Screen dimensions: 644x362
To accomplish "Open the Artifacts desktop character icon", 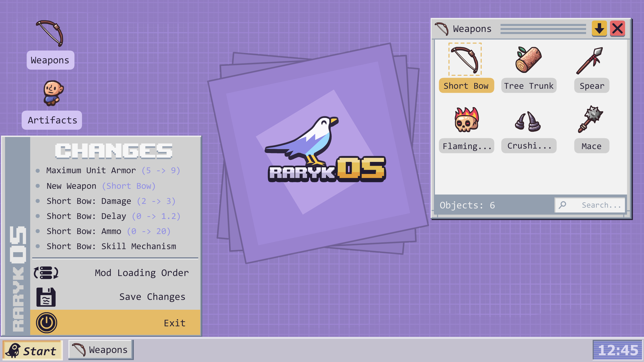I will pos(53,93).
